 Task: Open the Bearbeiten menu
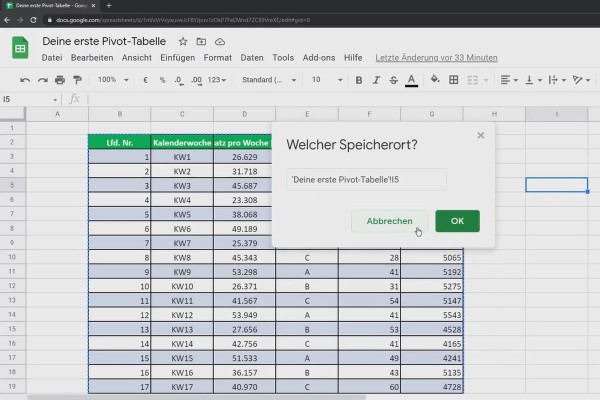tap(92, 58)
